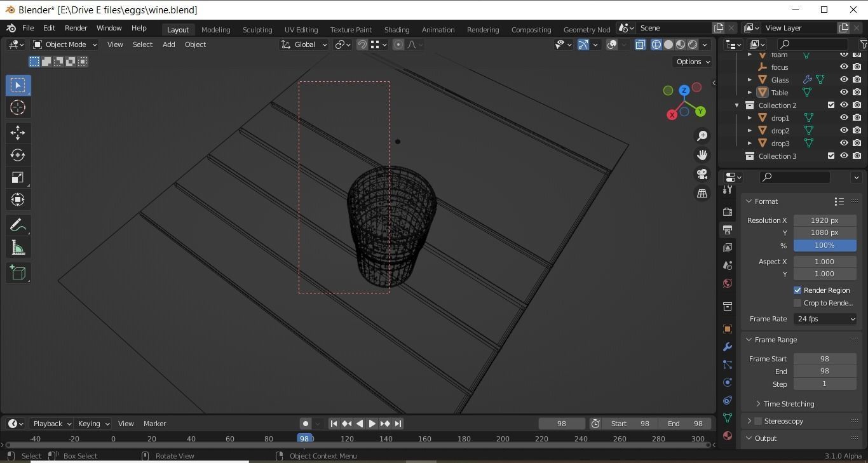The image size is (868, 463).
Task: Open the Render menu
Action: coord(76,28)
